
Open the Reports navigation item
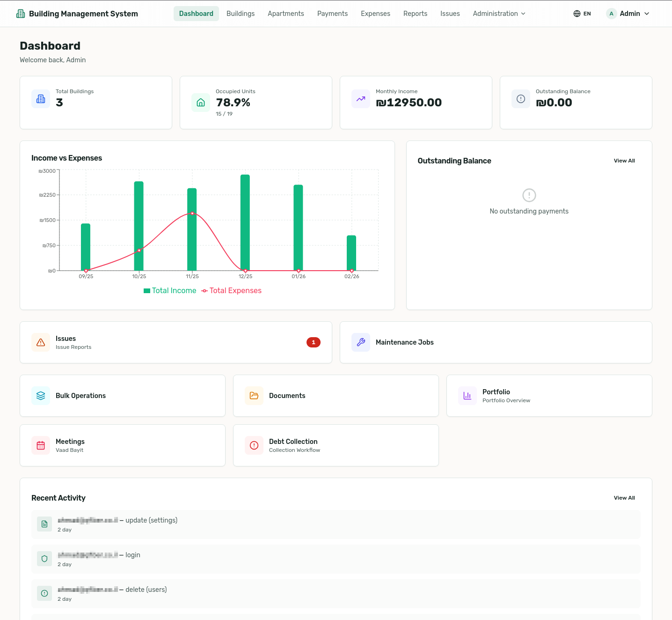tap(415, 14)
